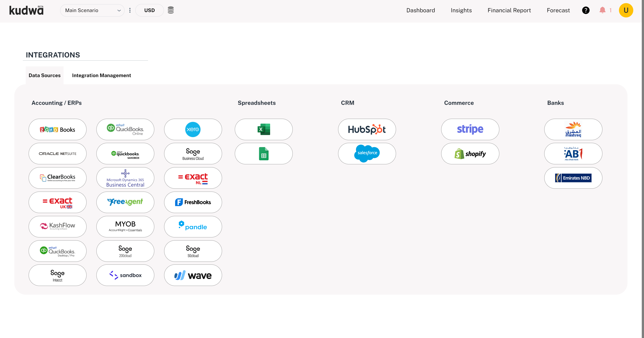Open the three-dot scenario options menu
The height and width of the screenshot is (338, 644).
130,10
